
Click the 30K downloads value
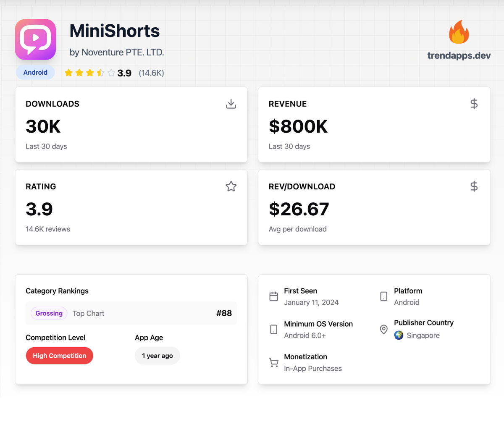point(43,126)
